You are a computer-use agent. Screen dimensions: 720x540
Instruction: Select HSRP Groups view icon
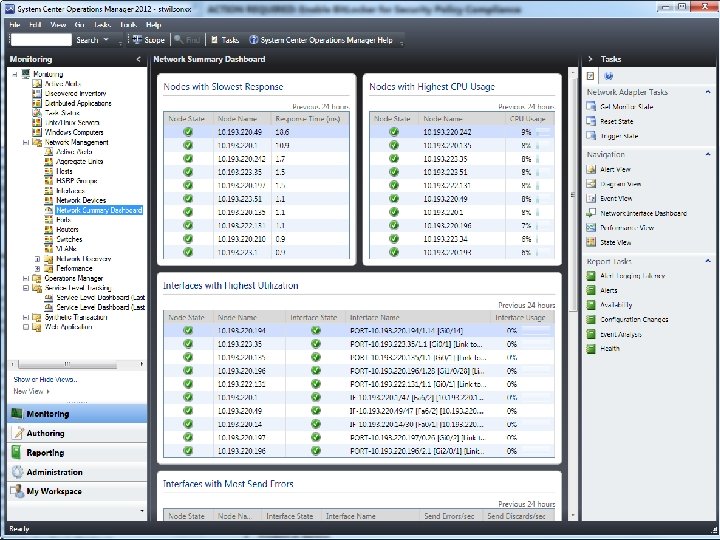tap(49, 181)
